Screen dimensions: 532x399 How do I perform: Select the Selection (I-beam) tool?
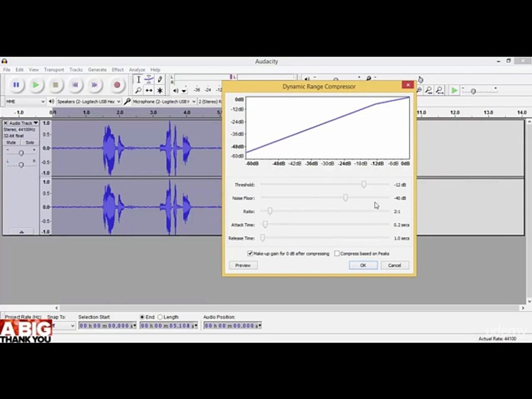139,79
